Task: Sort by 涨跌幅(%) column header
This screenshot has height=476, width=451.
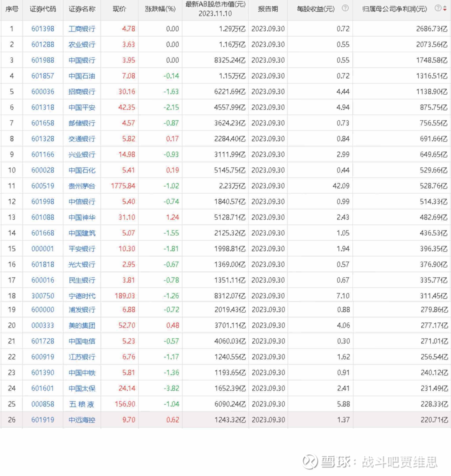Action: pyautogui.click(x=160, y=9)
